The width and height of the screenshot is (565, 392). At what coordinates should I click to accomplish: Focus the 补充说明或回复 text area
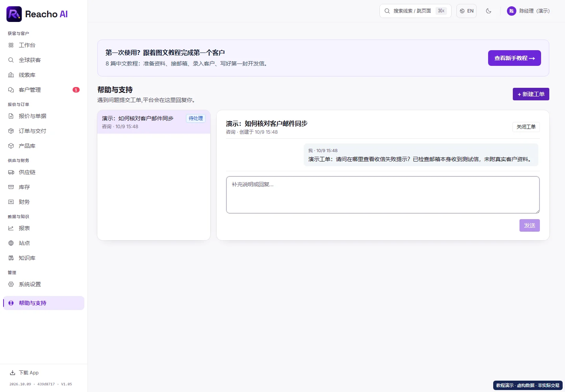click(x=383, y=195)
